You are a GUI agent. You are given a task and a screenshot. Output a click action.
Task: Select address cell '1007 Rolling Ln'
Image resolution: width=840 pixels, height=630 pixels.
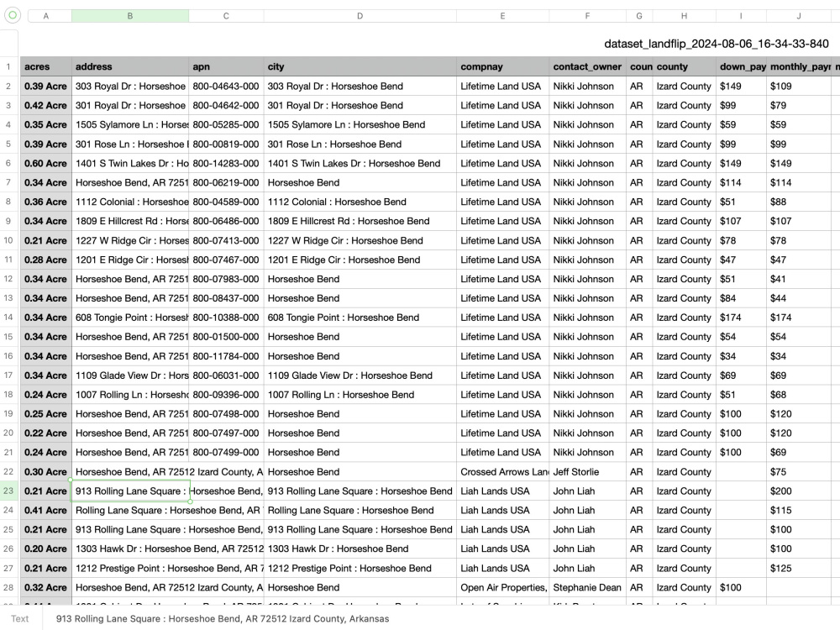(x=130, y=395)
